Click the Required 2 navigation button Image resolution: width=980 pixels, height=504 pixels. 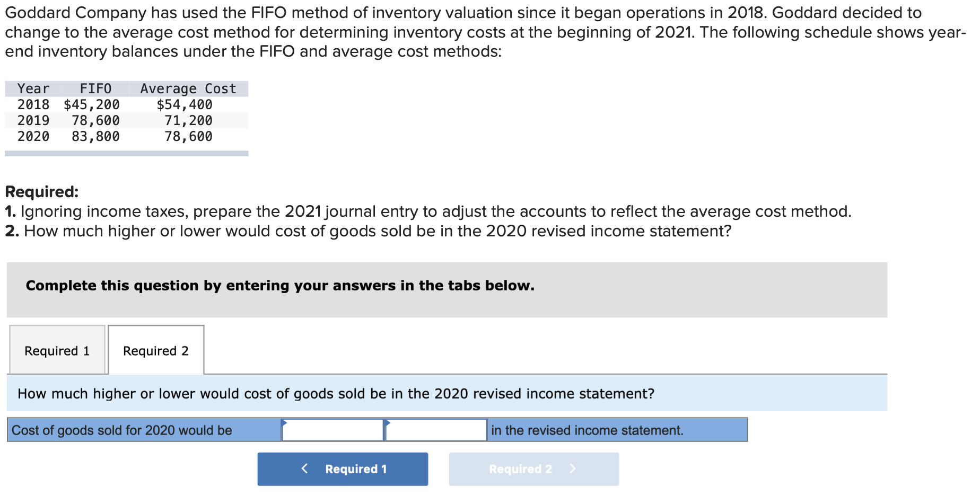[x=533, y=468]
